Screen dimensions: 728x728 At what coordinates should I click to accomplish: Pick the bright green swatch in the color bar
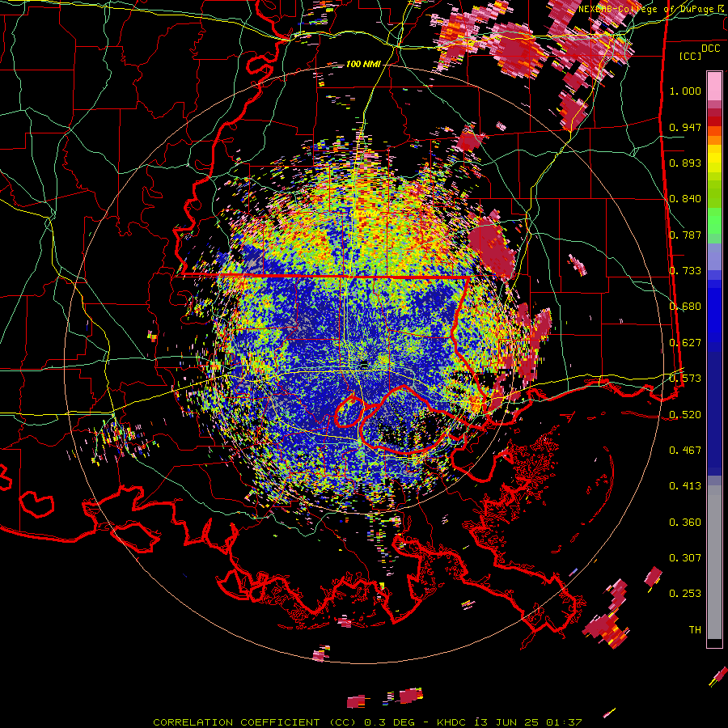pos(714,221)
